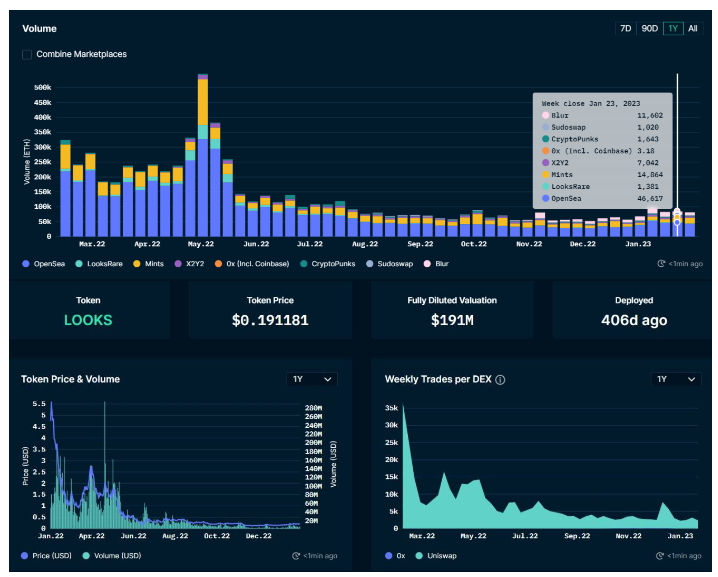Toggle LooksRare series in Volume legend
This screenshot has width=718, height=577.
99,264
